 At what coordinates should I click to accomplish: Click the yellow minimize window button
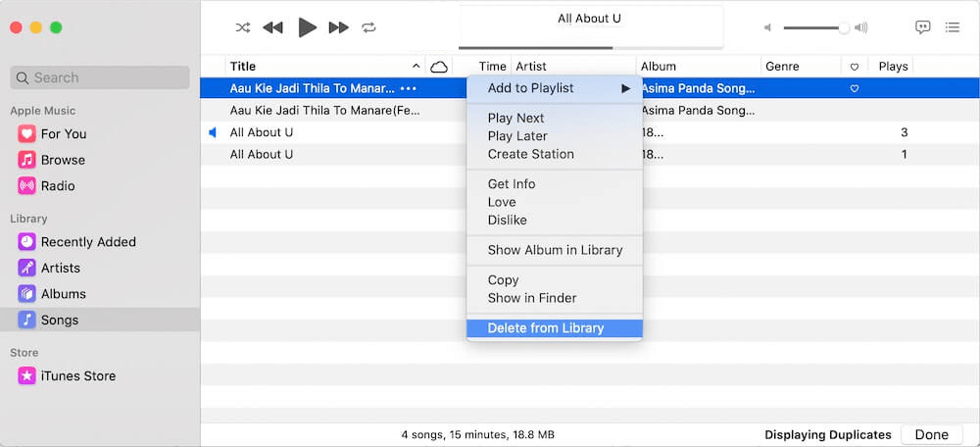(36, 27)
